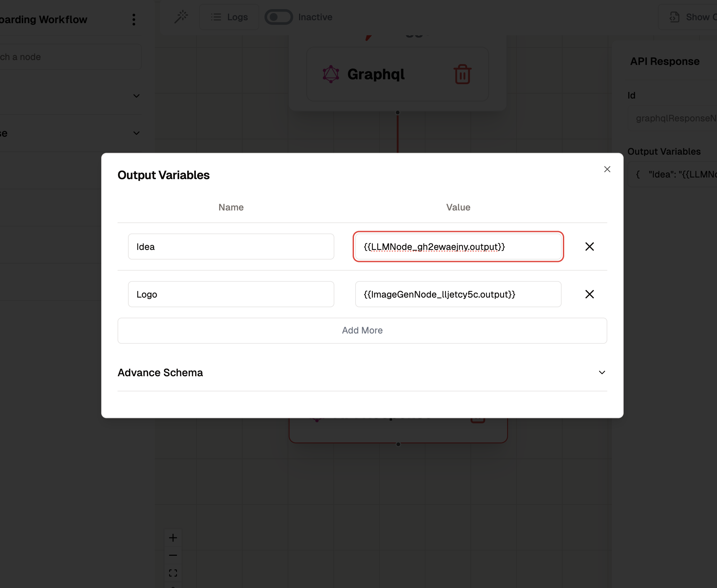Click the magic wand icon in toolbar
Image resolution: width=717 pixels, height=588 pixels.
click(x=181, y=17)
